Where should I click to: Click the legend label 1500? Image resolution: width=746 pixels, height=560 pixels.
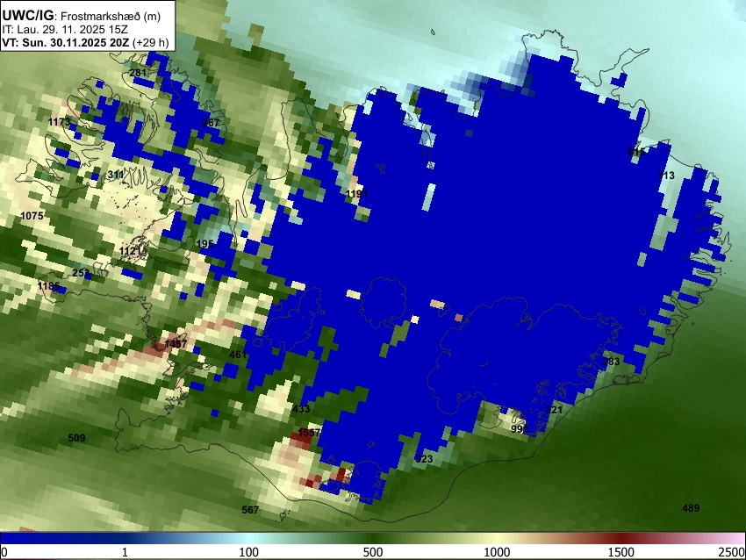tap(621, 552)
